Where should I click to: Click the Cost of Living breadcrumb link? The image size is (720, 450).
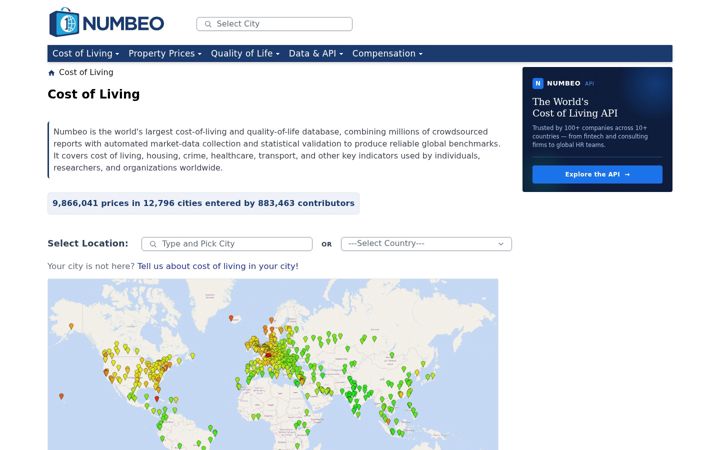[86, 72]
